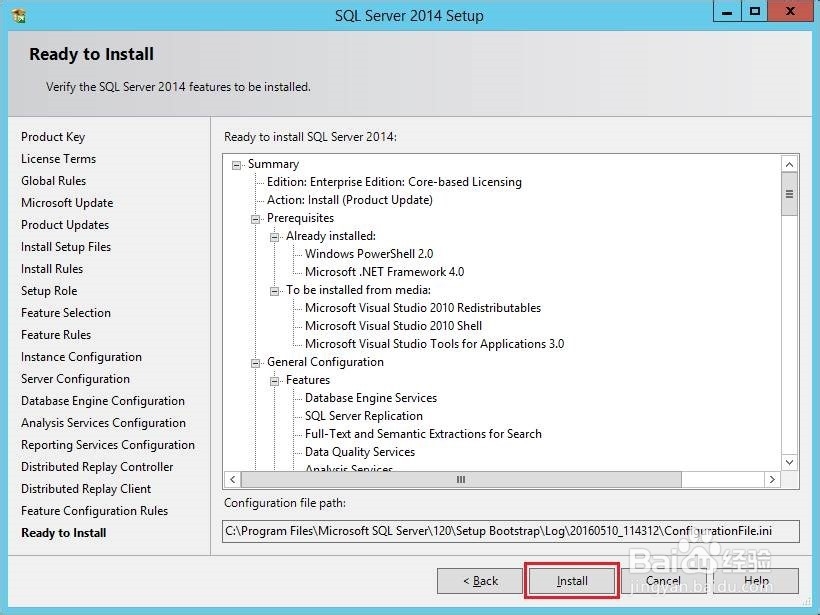Viewport: 820px width, 615px height.
Task: Click the horizontal scrollbar right arrow
Action: click(772, 479)
